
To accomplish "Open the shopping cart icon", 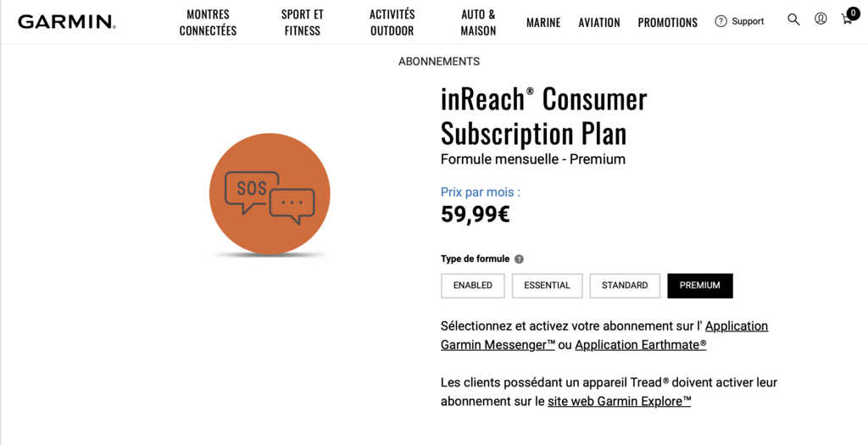I will point(847,19).
